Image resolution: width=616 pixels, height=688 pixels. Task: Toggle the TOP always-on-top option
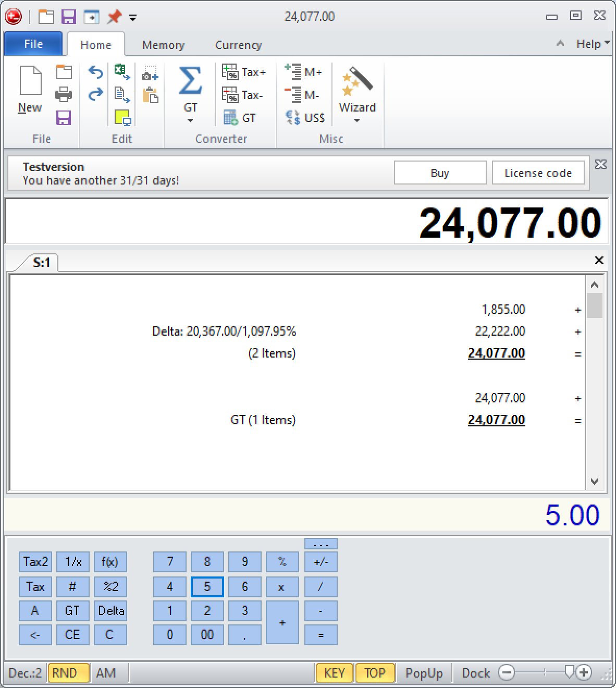tap(374, 673)
